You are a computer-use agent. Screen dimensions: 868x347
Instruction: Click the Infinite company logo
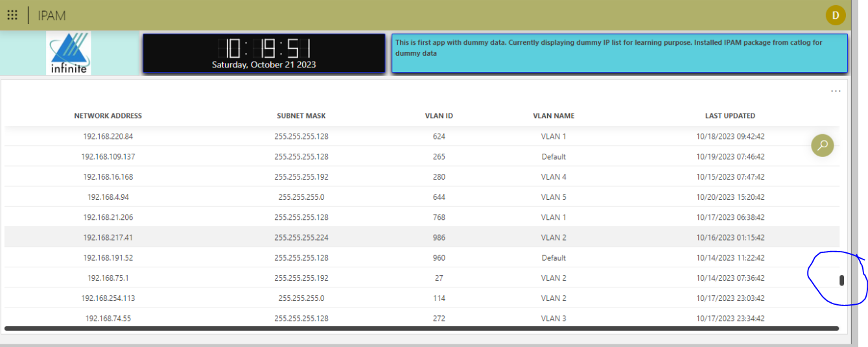(x=70, y=53)
